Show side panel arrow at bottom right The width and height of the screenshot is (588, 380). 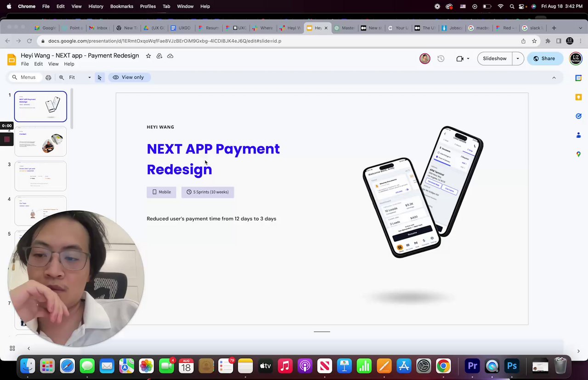[x=578, y=351]
